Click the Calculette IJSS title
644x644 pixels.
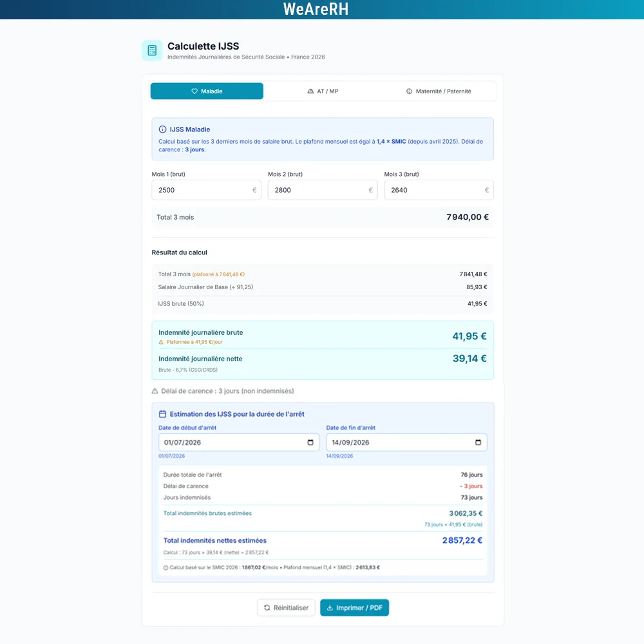tap(204, 46)
